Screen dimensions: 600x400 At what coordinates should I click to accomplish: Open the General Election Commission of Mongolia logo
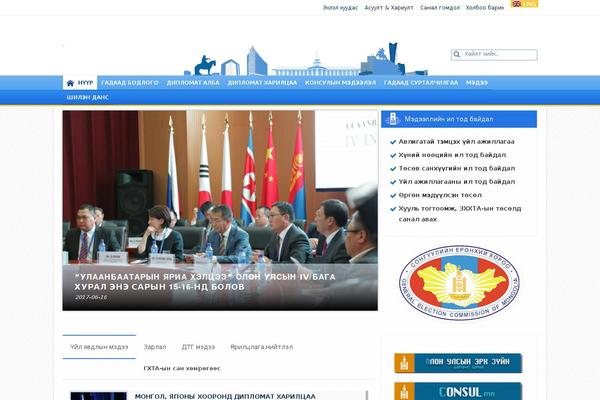[x=459, y=282]
